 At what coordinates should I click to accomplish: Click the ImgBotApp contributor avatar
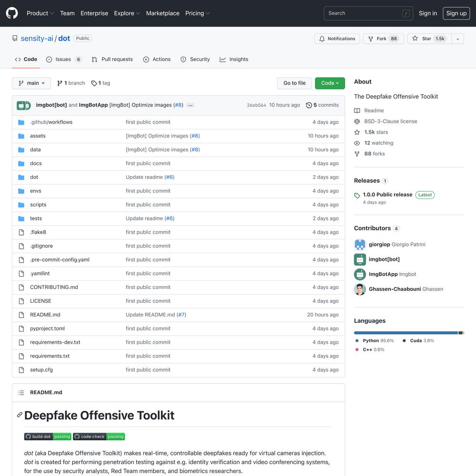360,274
